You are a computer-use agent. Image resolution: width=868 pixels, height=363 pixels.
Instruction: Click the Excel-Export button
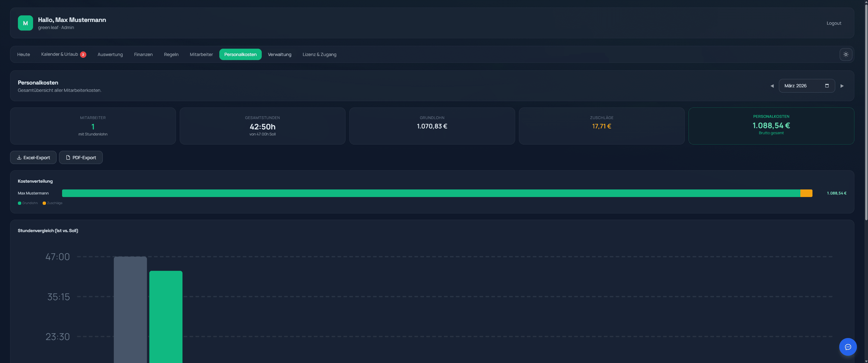[x=33, y=157]
